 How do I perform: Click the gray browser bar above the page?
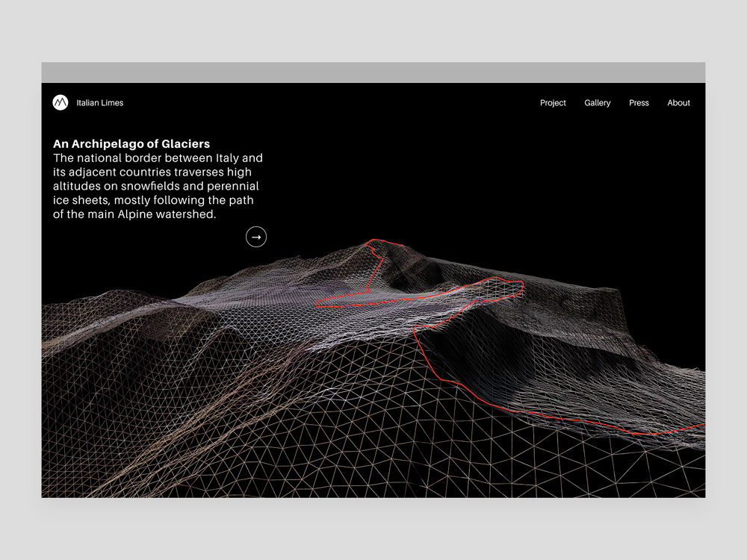point(373,72)
